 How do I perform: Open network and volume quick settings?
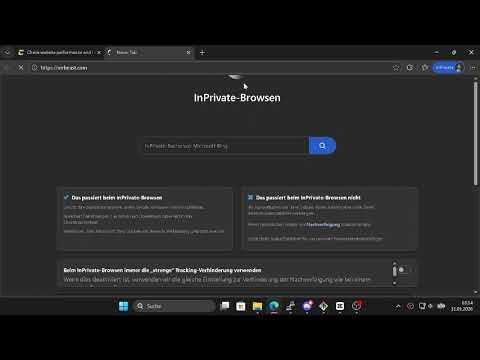(426, 306)
